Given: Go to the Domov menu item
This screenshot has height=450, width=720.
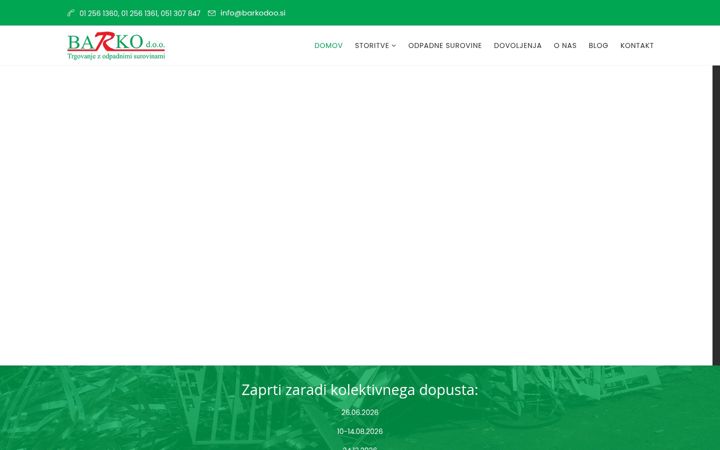Looking at the screenshot, I should click(x=328, y=45).
